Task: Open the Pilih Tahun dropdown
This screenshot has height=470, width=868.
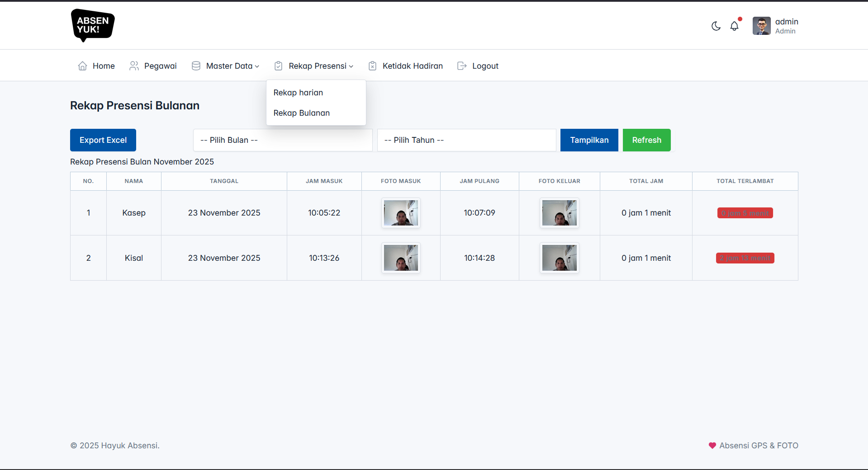Action: (x=467, y=140)
